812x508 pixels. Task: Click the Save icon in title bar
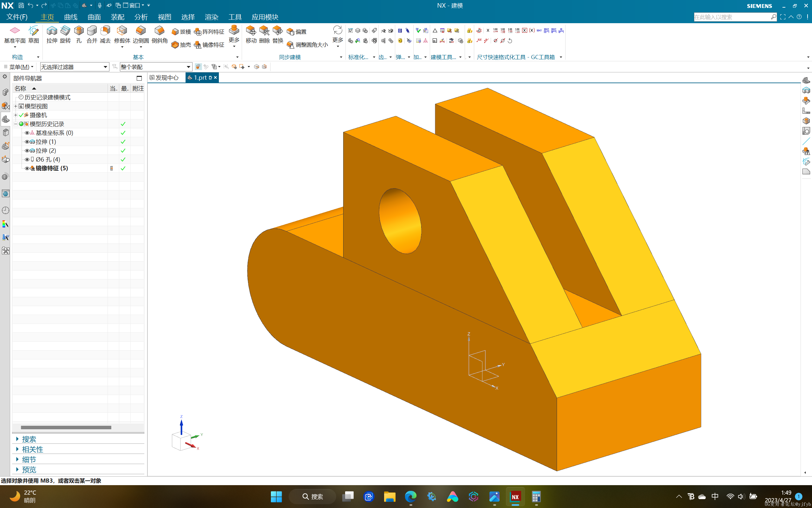[21, 5]
